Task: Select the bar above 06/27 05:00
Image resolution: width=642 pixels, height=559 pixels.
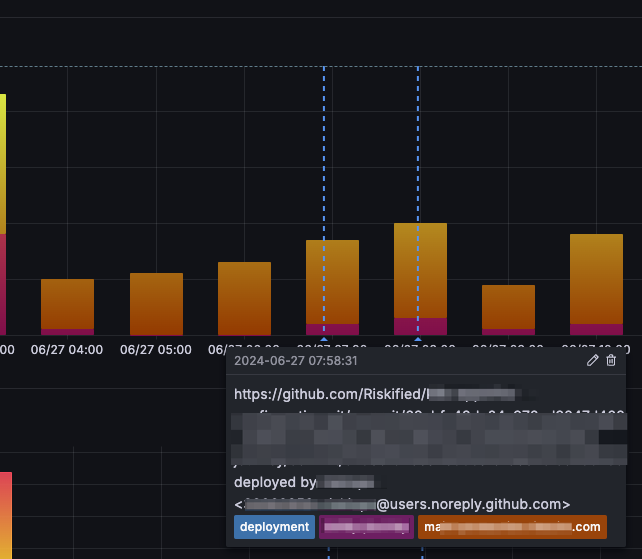Action: 156,304
